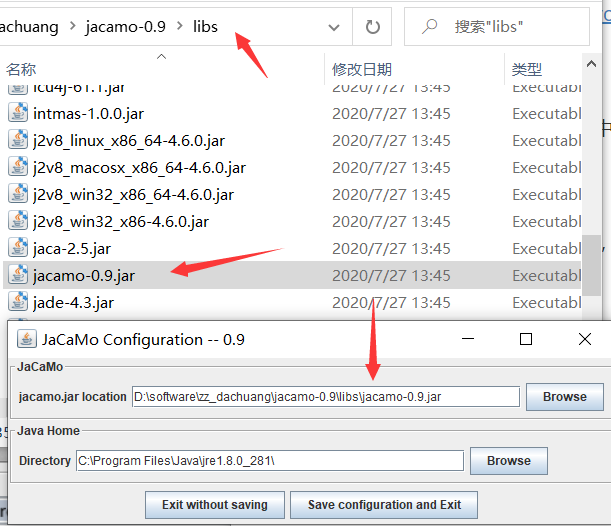Image resolution: width=611 pixels, height=526 pixels.
Task: Focus the Java Home Directory field
Action: (x=270, y=461)
